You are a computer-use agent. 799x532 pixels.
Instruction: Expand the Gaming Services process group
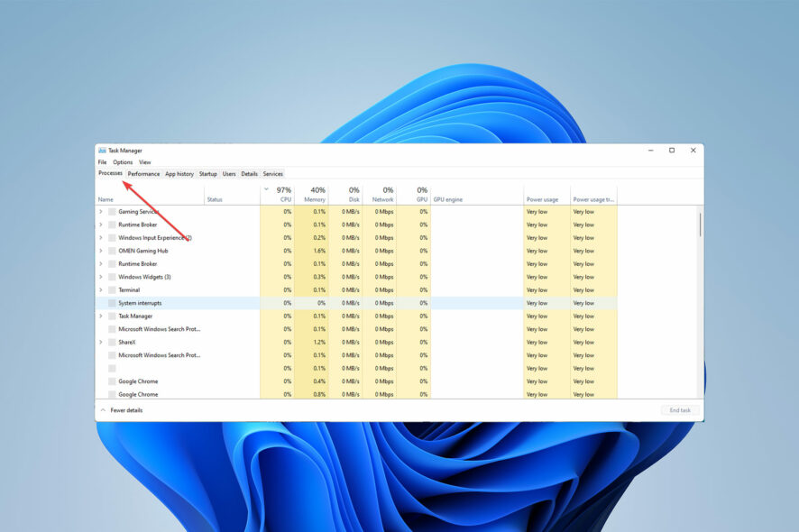pyautogui.click(x=101, y=212)
